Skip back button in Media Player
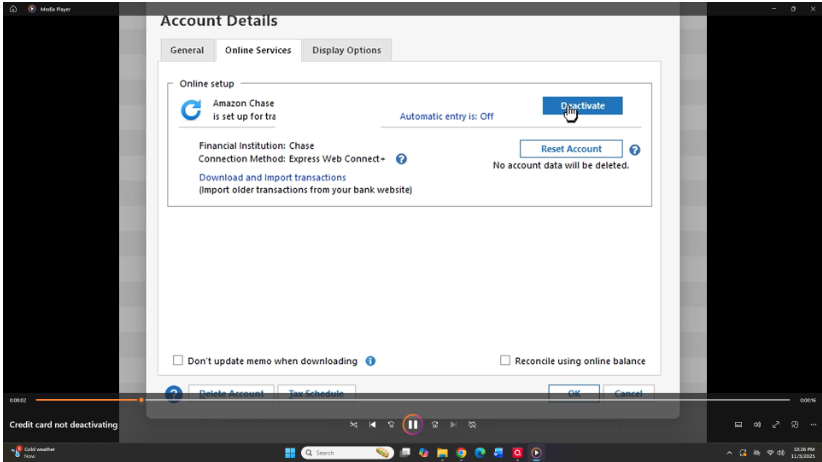822x462 pixels. pyautogui.click(x=391, y=425)
